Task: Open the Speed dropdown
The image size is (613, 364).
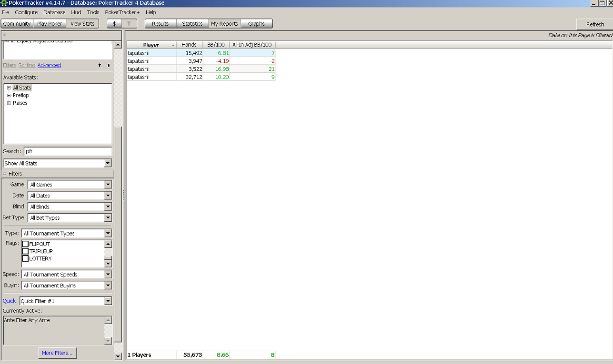Action: point(108,275)
